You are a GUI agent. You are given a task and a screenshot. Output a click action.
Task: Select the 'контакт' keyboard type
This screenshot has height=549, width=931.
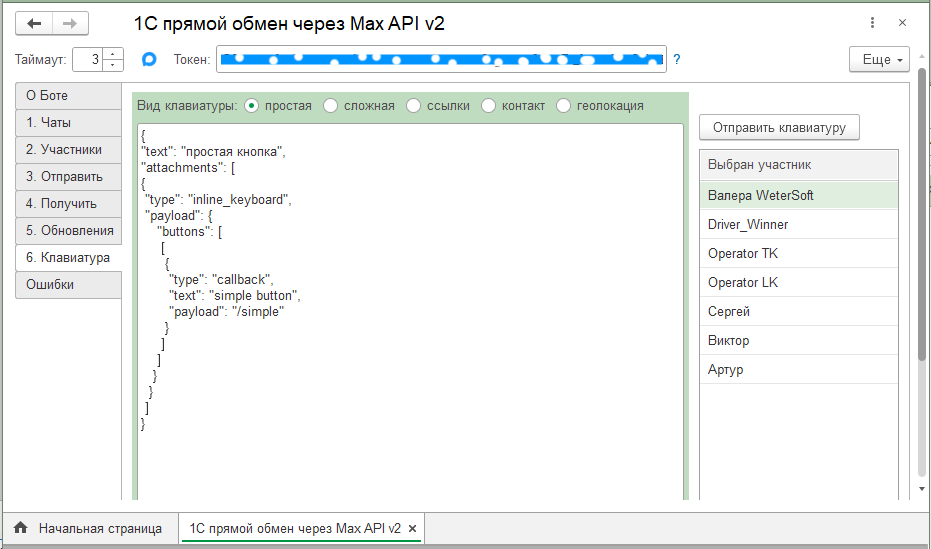[x=488, y=106]
